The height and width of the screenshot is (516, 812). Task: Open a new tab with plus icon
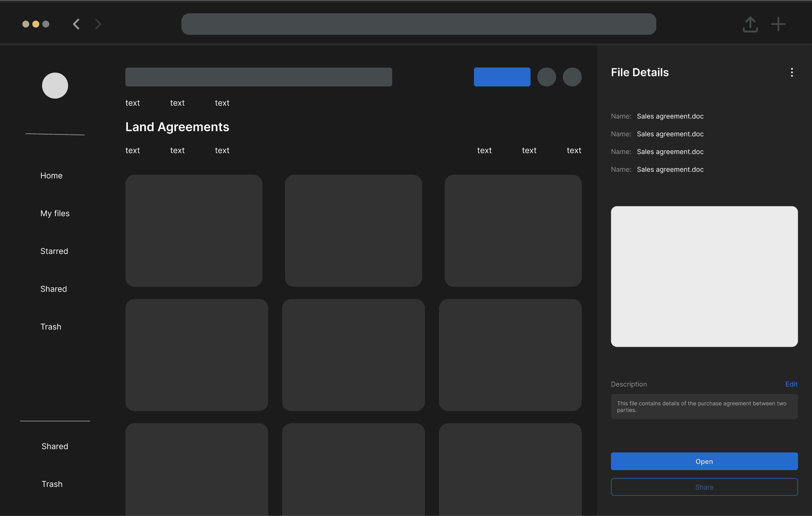pos(778,24)
